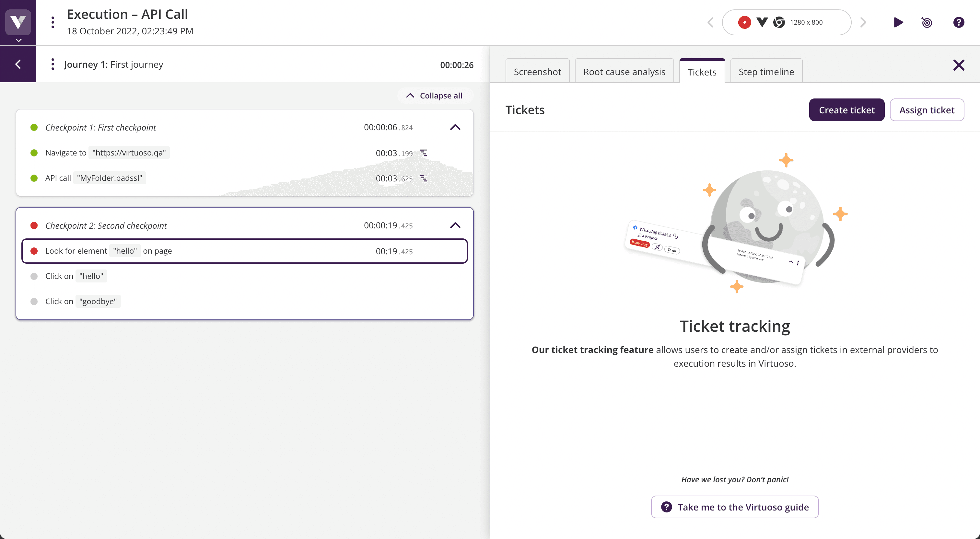Click the Assign ticket button

[927, 110]
